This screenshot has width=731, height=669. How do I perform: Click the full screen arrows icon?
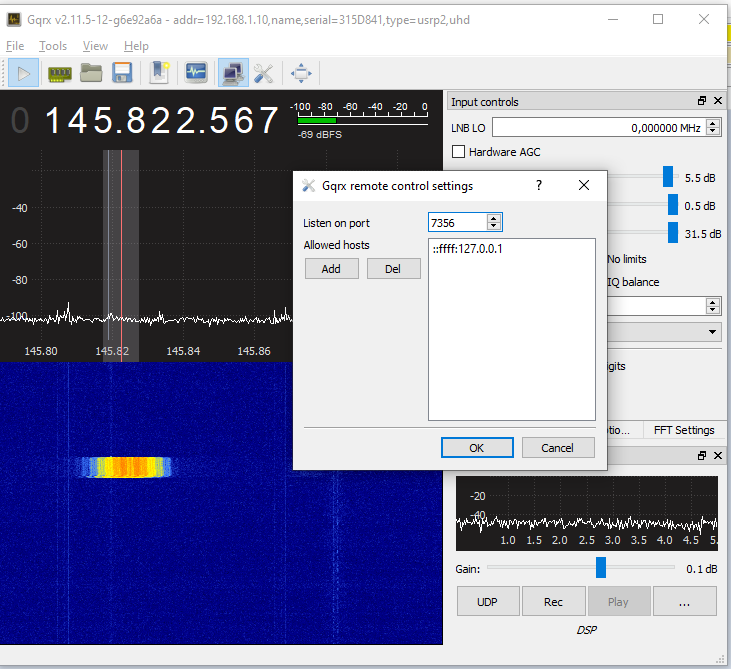click(301, 73)
